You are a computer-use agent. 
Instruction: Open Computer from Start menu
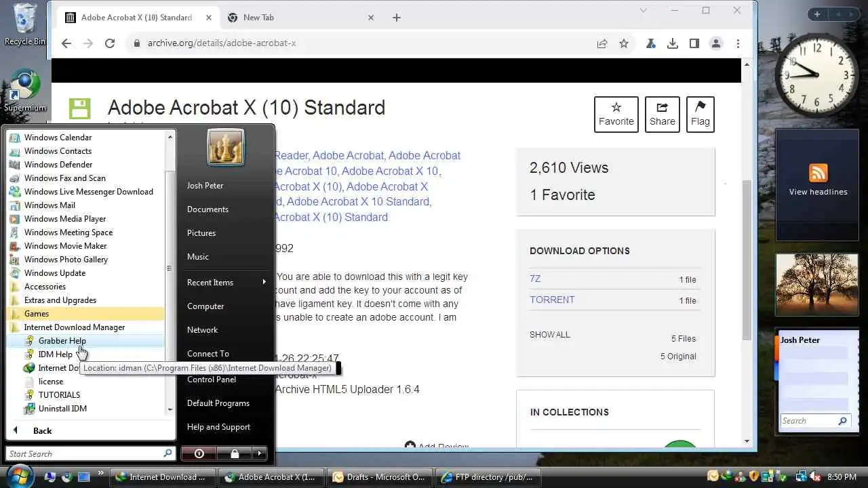[x=205, y=306]
